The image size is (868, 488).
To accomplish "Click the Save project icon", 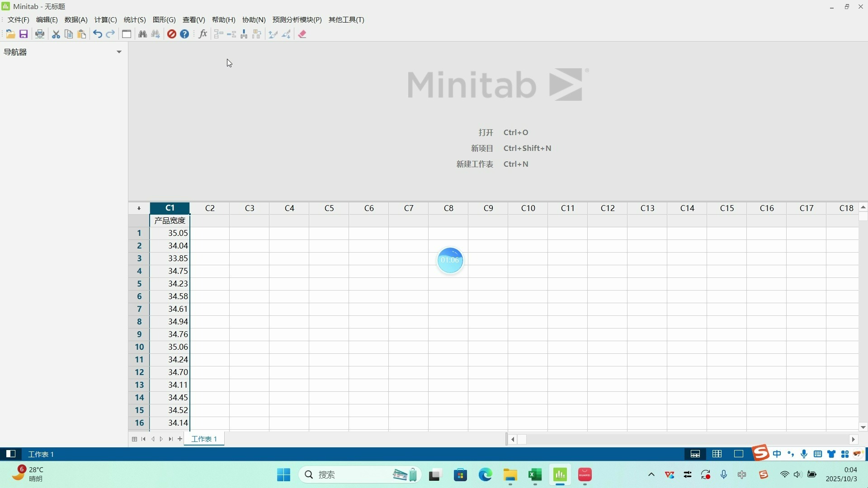I will coord(24,34).
